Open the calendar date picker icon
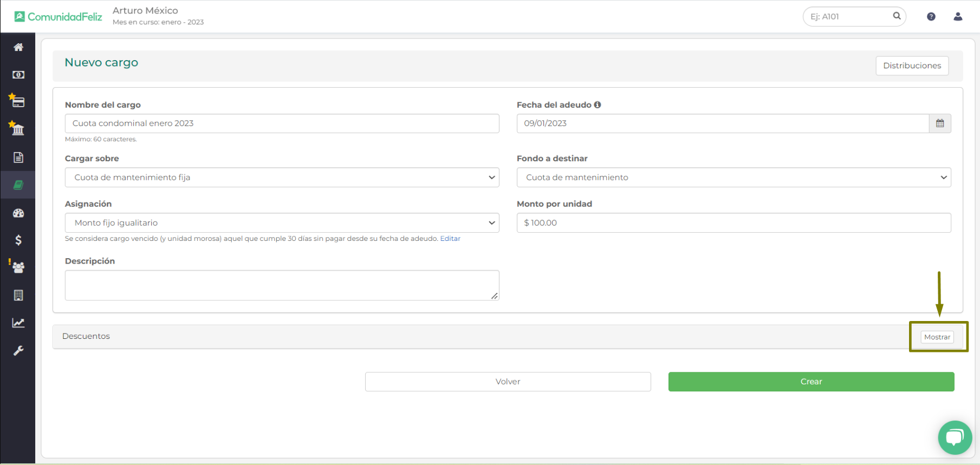Image resolution: width=980 pixels, height=465 pixels. [940, 123]
